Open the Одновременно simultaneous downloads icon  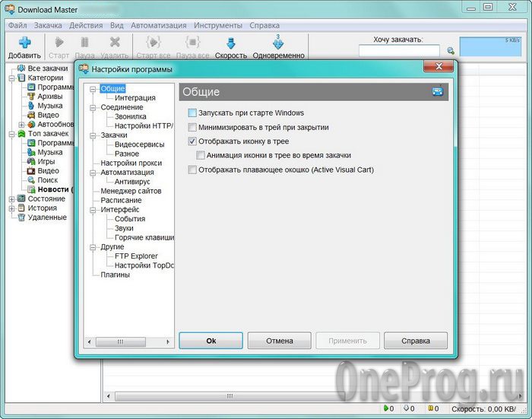click(278, 43)
